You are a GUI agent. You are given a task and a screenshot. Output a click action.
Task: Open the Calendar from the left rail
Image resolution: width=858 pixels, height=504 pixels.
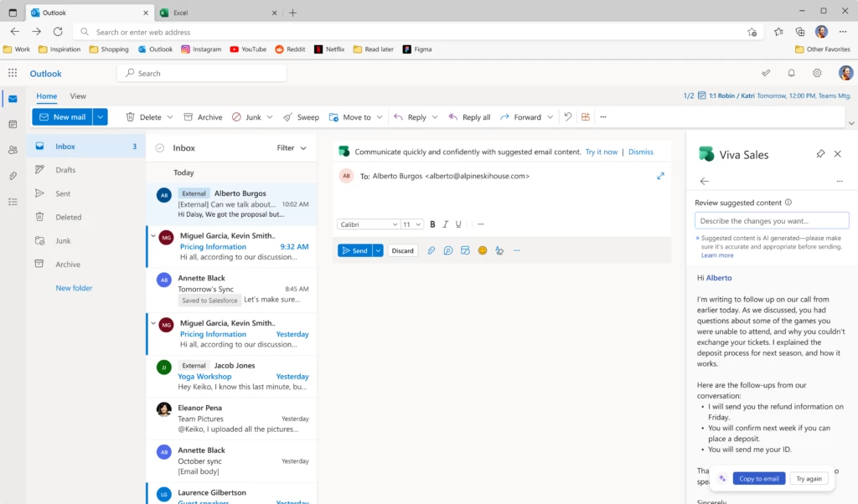13,125
